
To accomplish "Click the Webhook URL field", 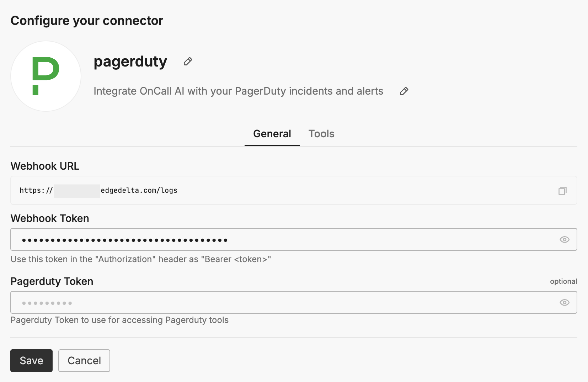I will click(x=249, y=191).
